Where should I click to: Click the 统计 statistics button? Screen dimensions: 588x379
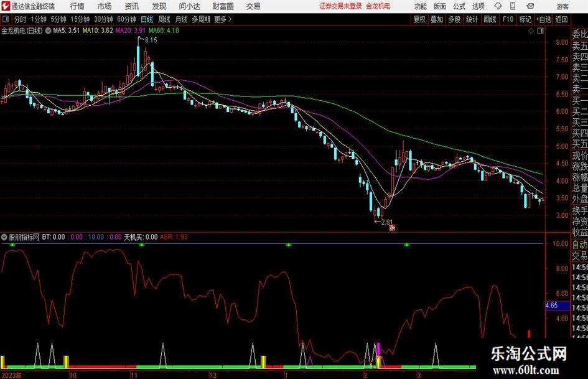[472, 19]
